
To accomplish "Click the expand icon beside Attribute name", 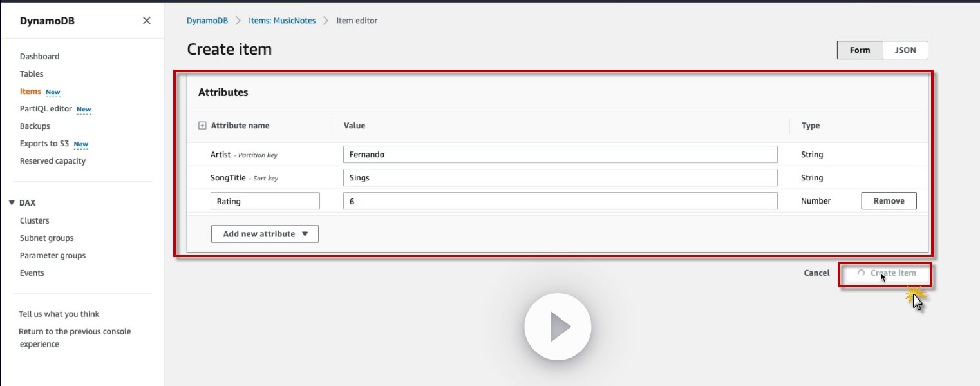I will 202,126.
